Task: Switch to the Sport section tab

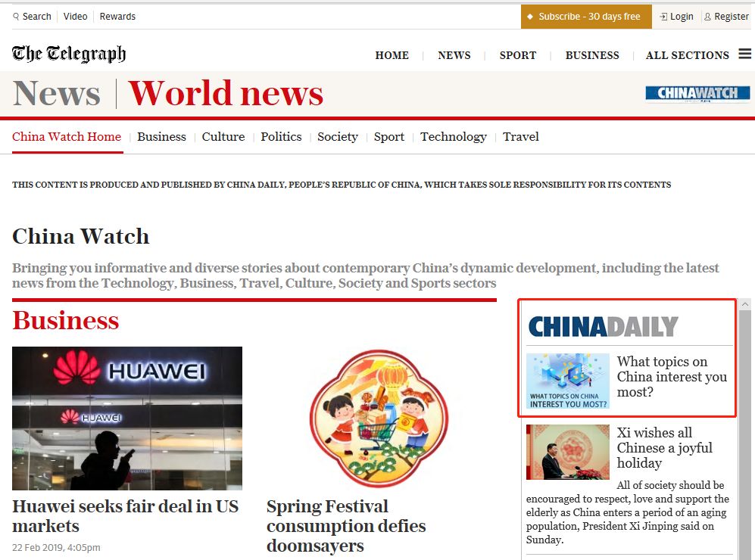Action: click(x=389, y=137)
